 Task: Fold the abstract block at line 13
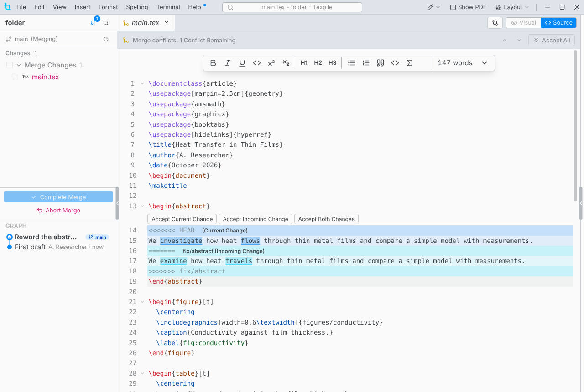[x=142, y=206]
